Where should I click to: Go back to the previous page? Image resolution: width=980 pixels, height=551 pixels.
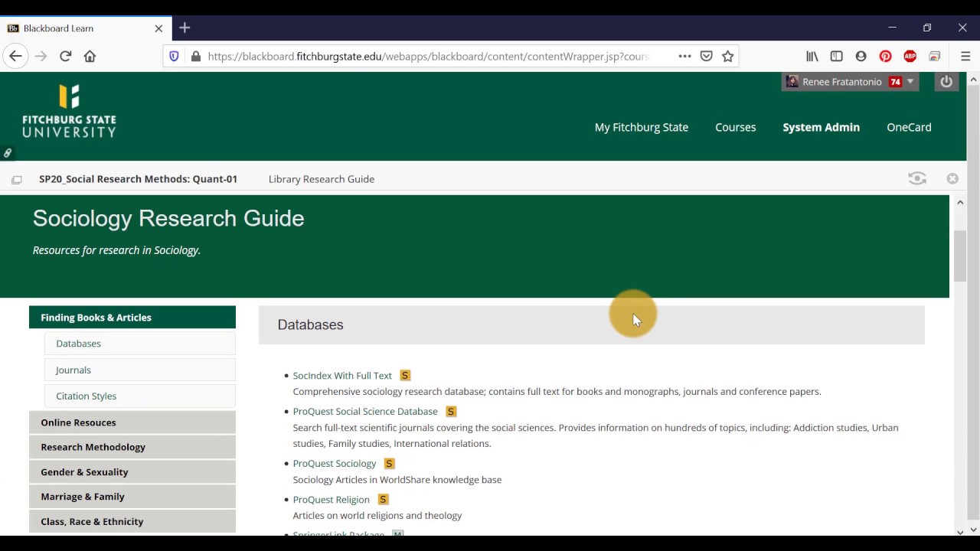tap(15, 56)
